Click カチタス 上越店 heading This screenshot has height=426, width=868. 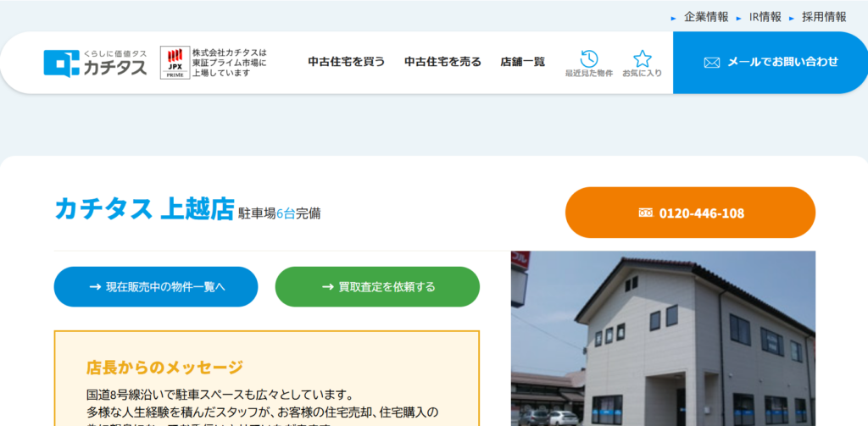pos(144,210)
